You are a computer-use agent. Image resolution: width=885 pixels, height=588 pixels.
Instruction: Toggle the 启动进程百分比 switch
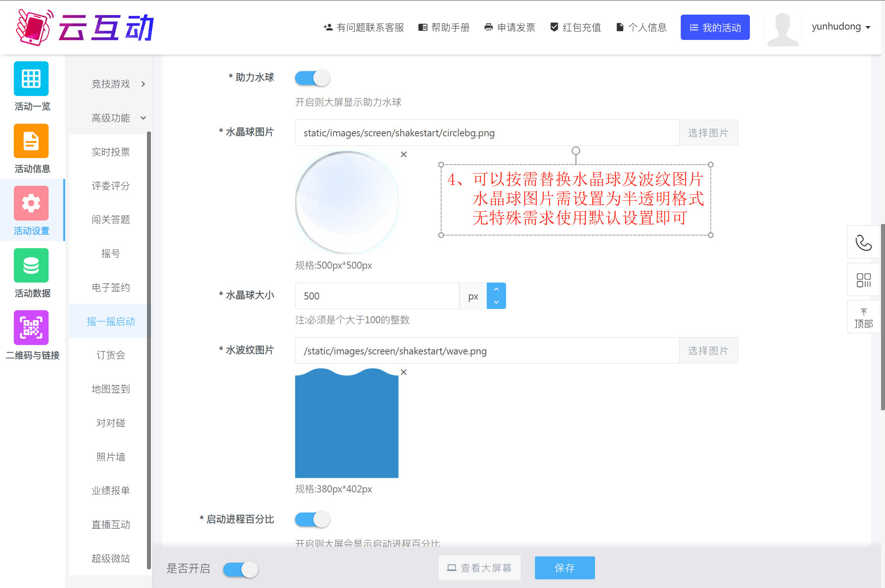(313, 519)
